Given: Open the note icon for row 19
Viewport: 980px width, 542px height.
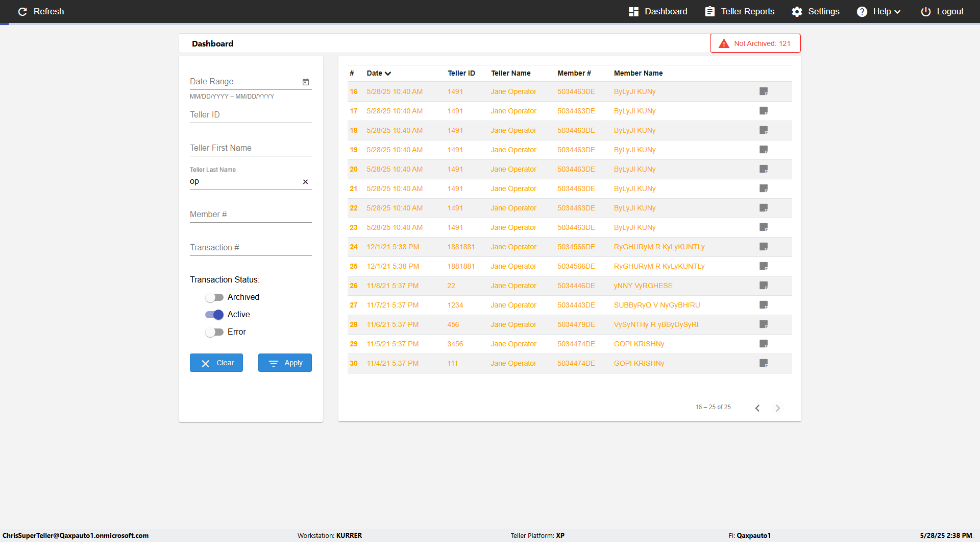Looking at the screenshot, I should tap(764, 150).
